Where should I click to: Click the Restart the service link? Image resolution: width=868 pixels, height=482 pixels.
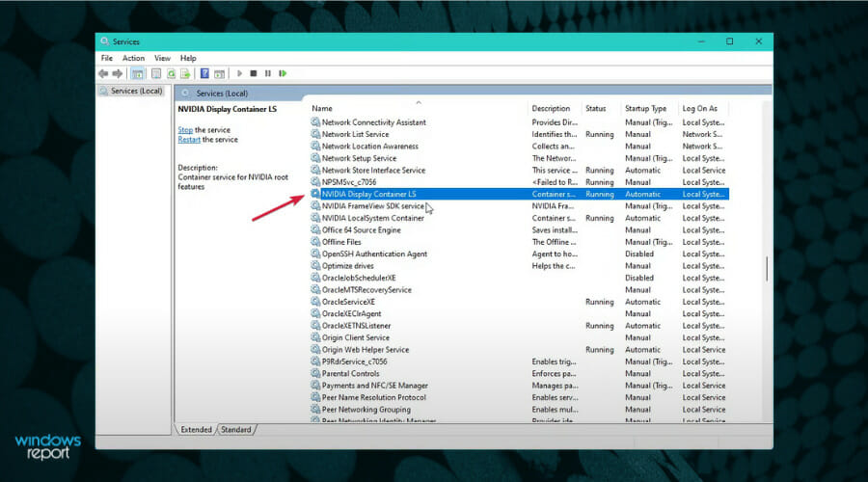point(189,140)
